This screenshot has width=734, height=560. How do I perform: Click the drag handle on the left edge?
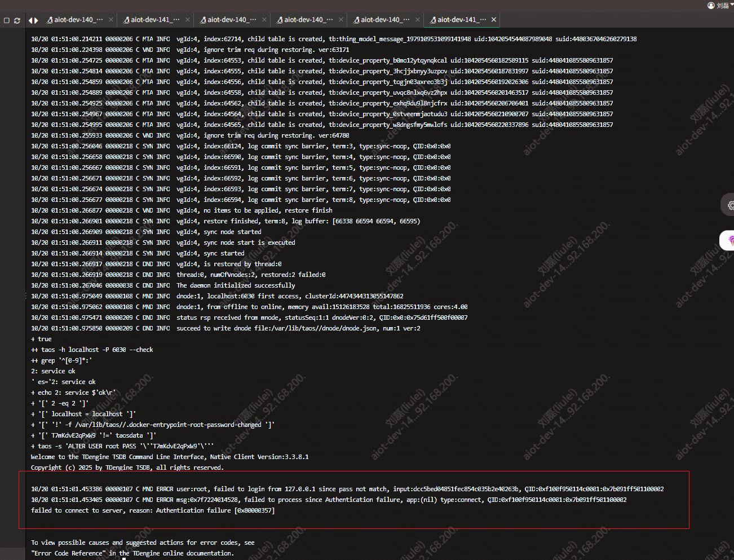[25, 296]
